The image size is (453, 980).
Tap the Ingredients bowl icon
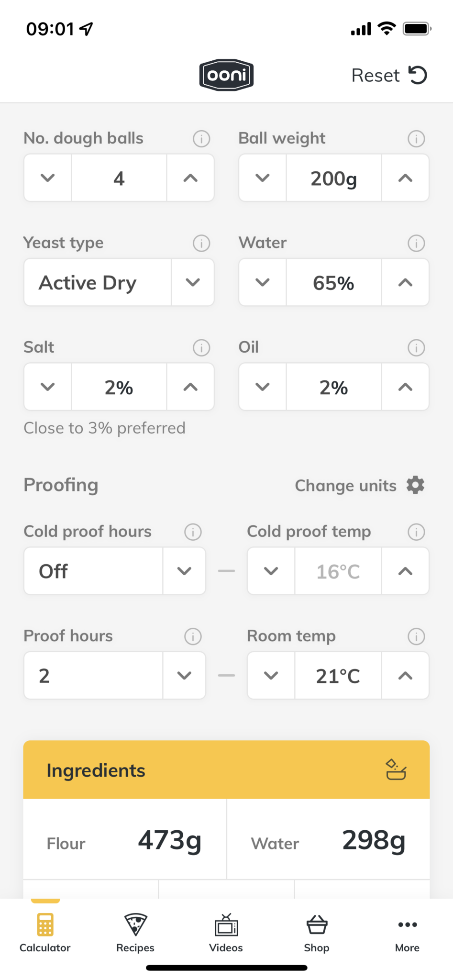coord(396,769)
